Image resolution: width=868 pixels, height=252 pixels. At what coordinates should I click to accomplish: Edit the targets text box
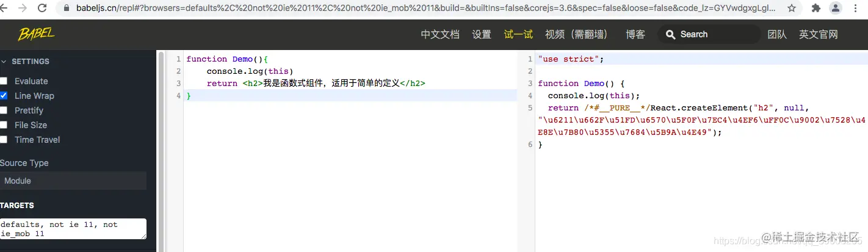(73, 229)
